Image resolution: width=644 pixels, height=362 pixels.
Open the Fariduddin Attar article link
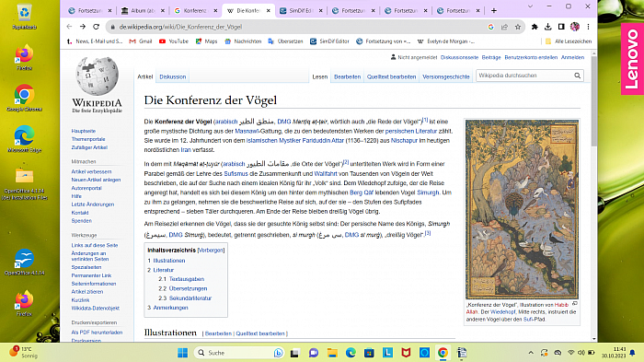click(x=323, y=141)
